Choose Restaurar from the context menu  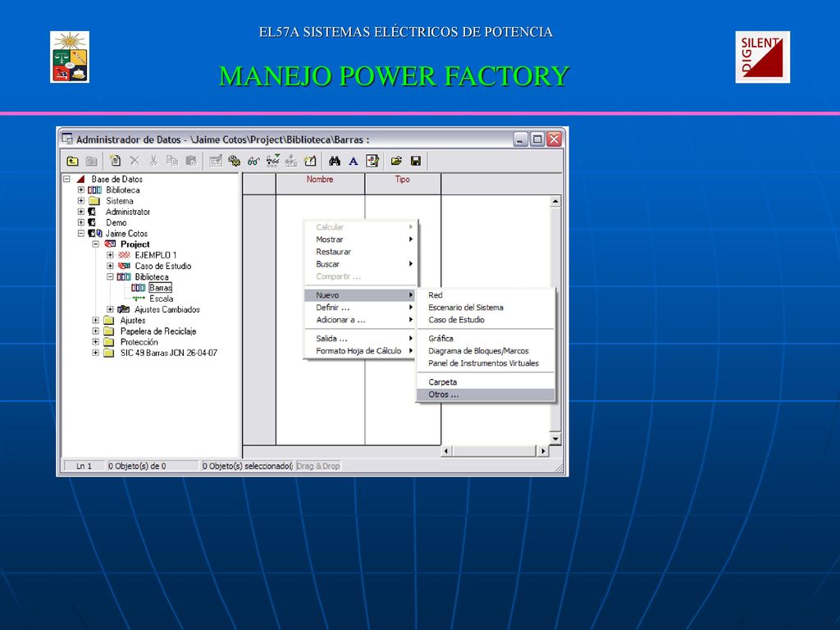point(359,252)
